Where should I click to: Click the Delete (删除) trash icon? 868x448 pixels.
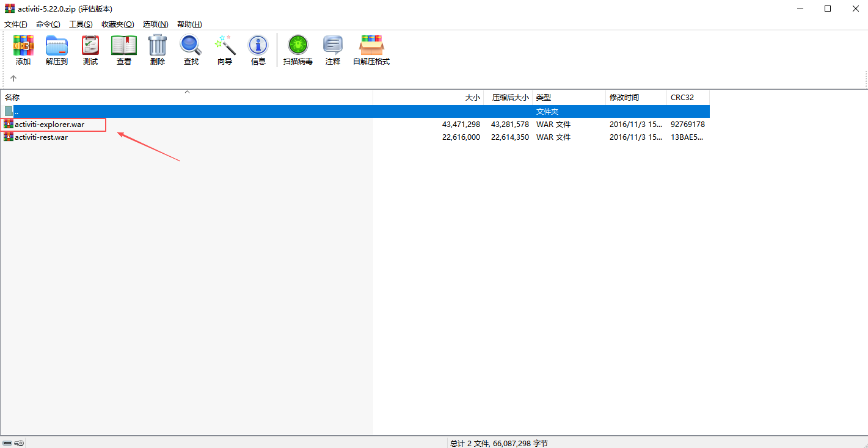tap(158, 49)
